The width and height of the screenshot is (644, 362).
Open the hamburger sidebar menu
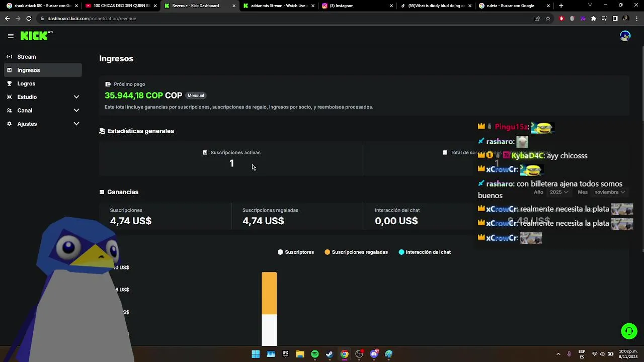point(11,36)
